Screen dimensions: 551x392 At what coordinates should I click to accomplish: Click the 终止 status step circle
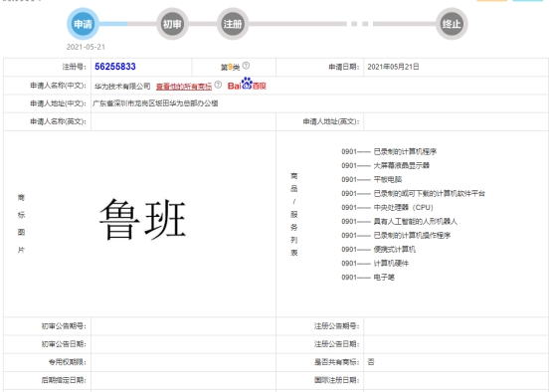452,24
